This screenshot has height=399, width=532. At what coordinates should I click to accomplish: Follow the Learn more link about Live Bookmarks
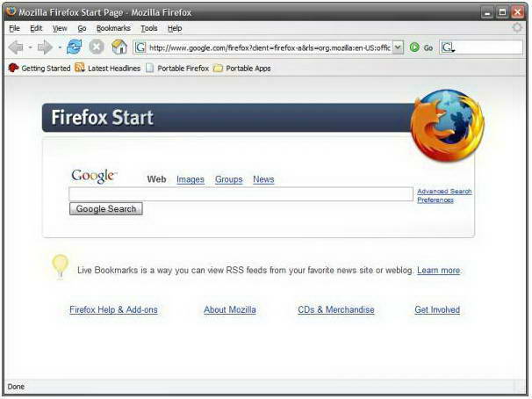tap(438, 271)
